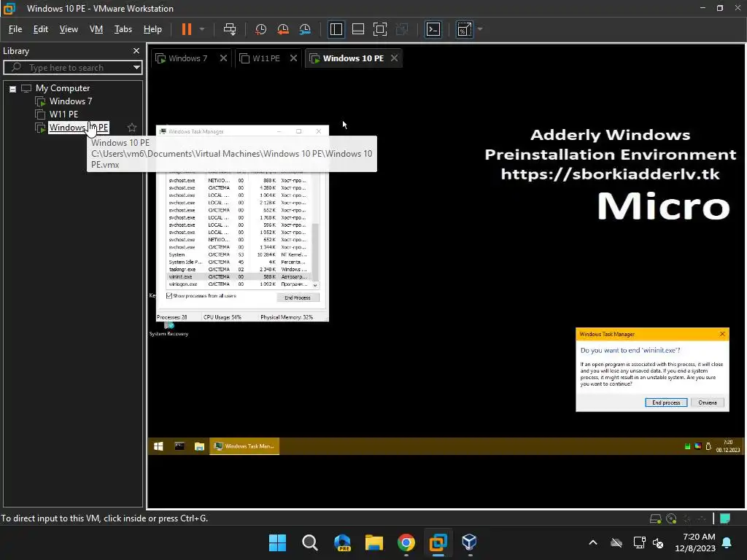Click the Task Manager process list scrollbar
747x560 pixels.
pos(315,252)
